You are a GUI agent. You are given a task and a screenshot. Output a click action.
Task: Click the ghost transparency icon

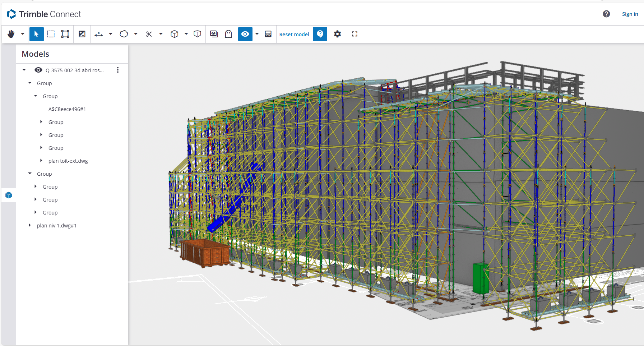click(228, 34)
